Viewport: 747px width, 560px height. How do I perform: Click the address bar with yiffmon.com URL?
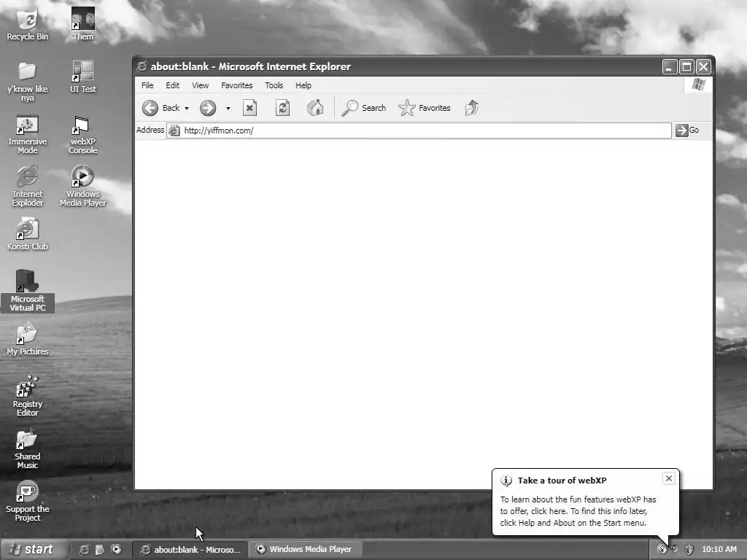point(419,131)
